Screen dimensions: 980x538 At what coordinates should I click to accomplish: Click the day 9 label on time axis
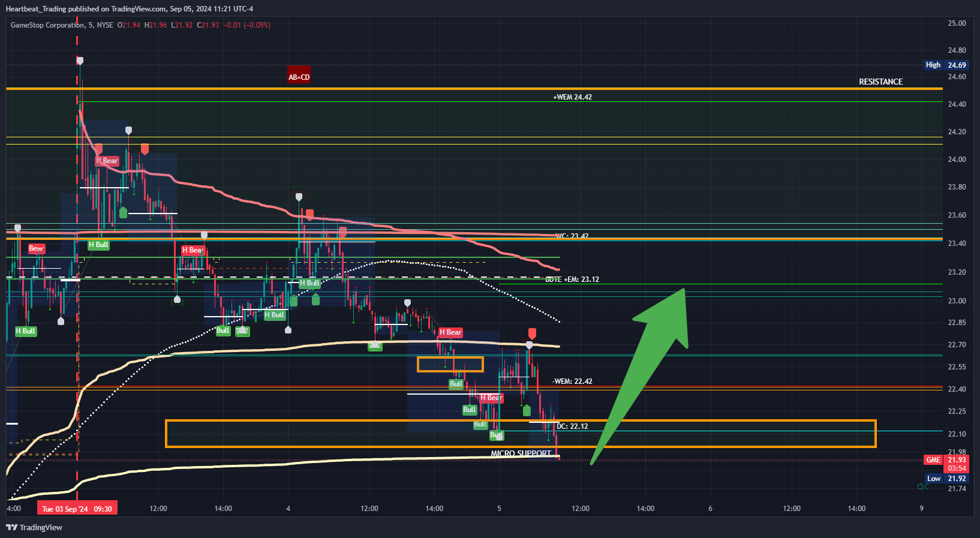(x=922, y=509)
